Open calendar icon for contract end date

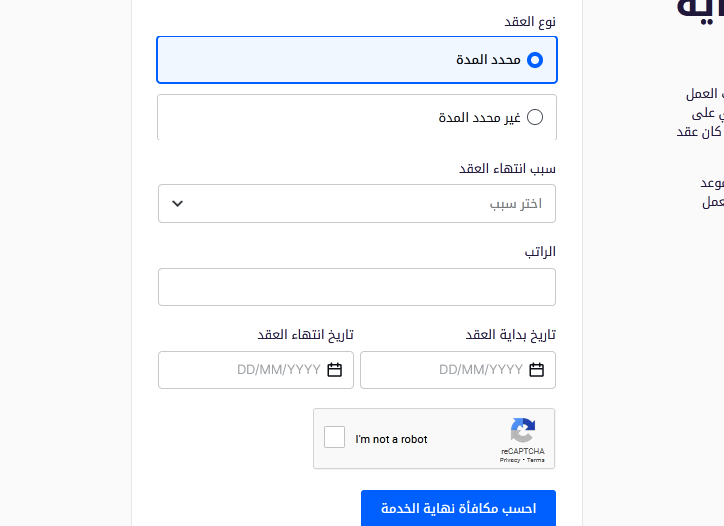pyautogui.click(x=335, y=370)
